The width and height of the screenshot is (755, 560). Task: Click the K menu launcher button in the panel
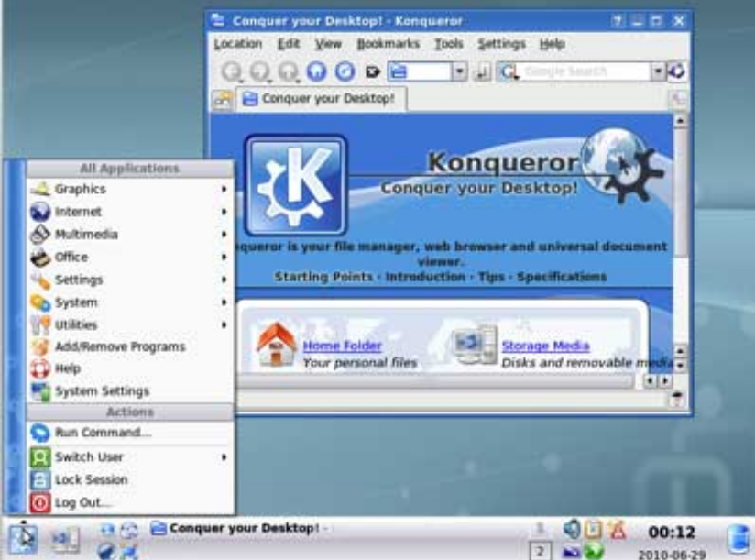pos(23,538)
